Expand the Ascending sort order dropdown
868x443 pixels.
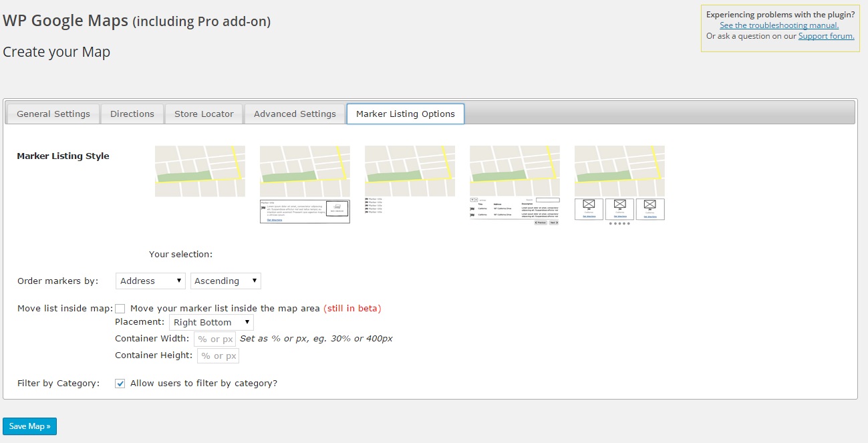(x=226, y=281)
